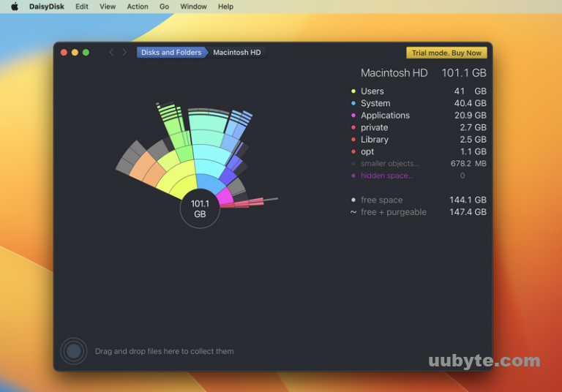
Task: Click the collector drop target circle
Action: (73, 351)
